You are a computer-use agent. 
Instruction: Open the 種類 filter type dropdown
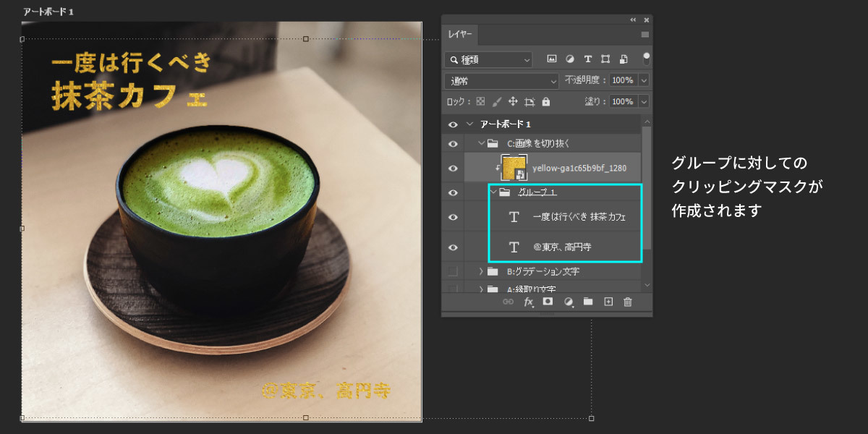pyautogui.click(x=489, y=59)
